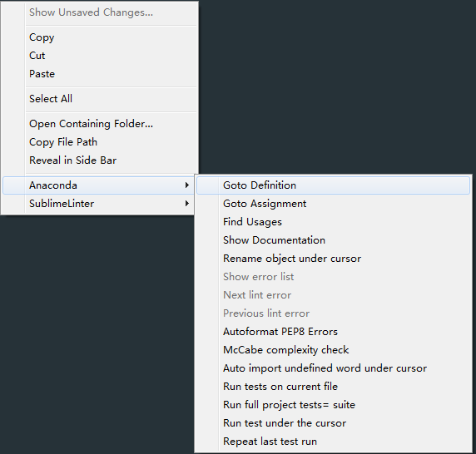Choose Repeat last test run

click(x=333, y=442)
